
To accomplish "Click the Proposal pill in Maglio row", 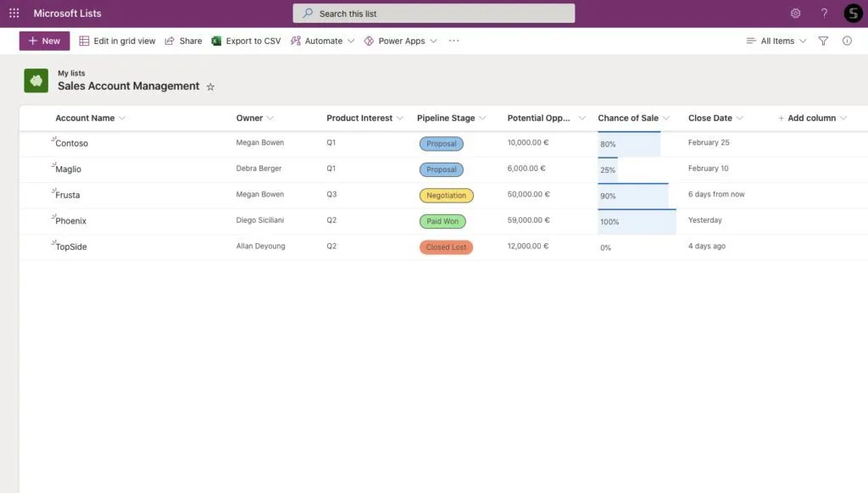I will (x=441, y=170).
